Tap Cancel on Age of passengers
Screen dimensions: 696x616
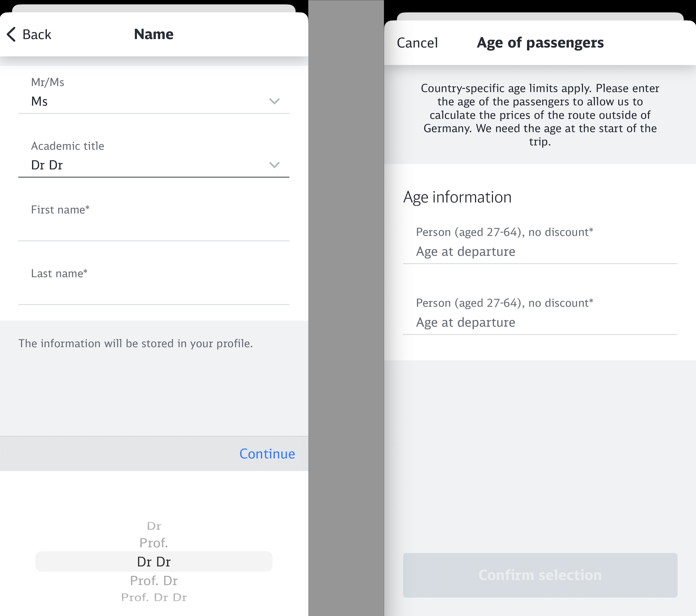click(x=417, y=43)
